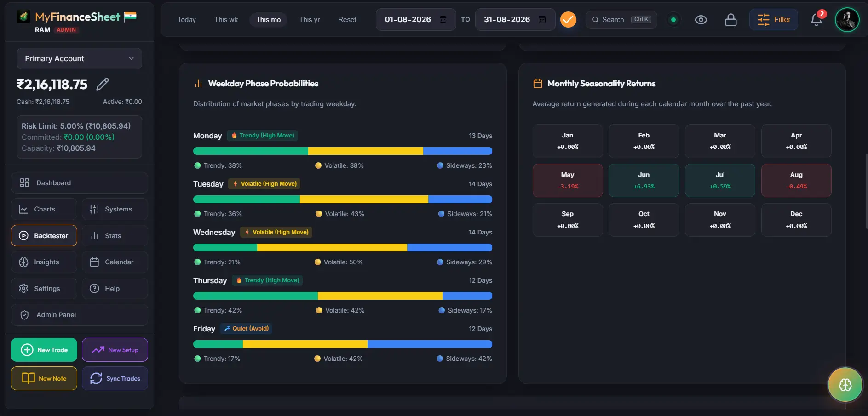Switch to This yr range

tap(309, 20)
